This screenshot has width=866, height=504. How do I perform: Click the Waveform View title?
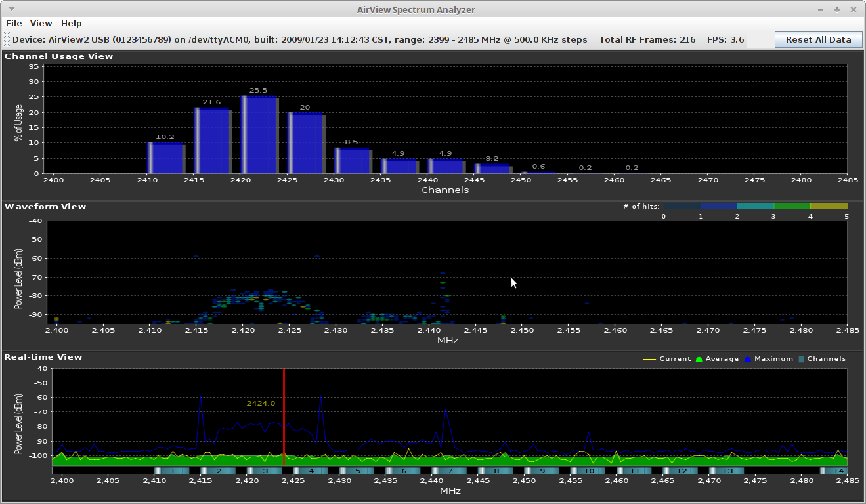(x=45, y=207)
